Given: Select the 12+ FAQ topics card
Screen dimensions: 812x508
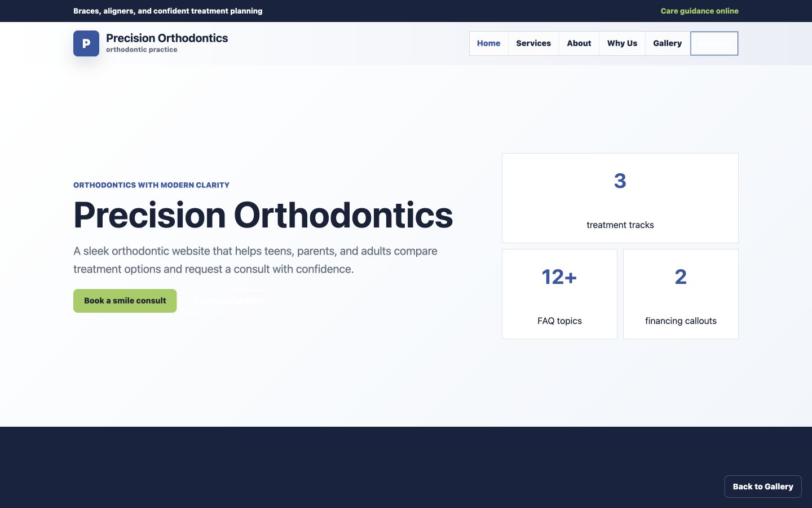Looking at the screenshot, I should 559,294.
